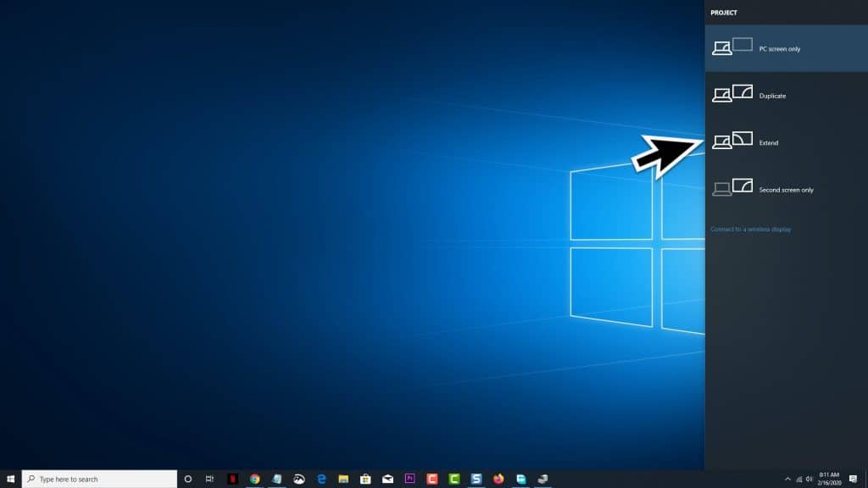Click the network icon in system tray
This screenshot has height=488, width=868.
click(800, 478)
